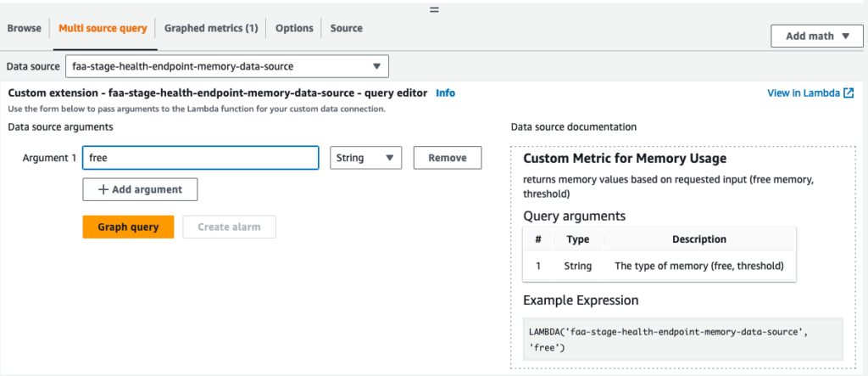Click the Data source arguments label

[x=60, y=127]
